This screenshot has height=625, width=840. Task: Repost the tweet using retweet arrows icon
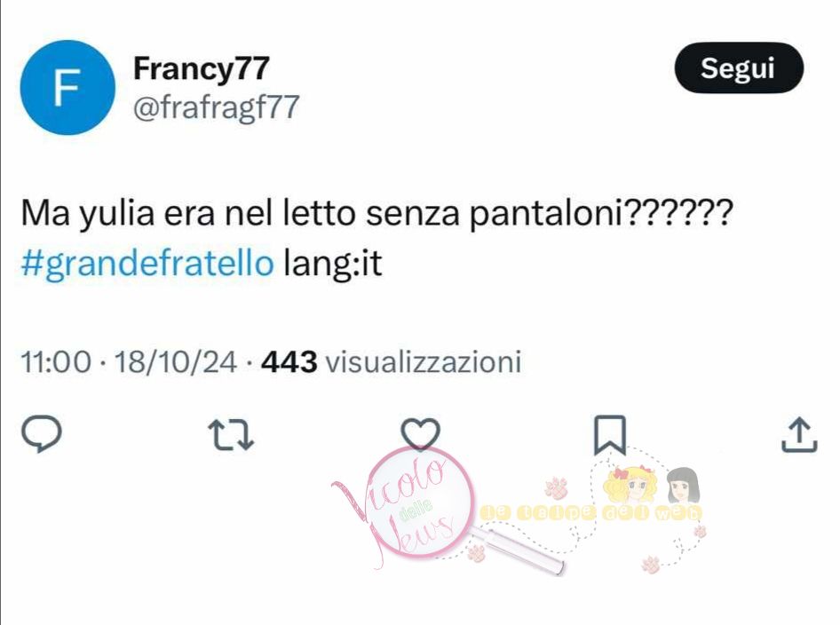(x=231, y=434)
